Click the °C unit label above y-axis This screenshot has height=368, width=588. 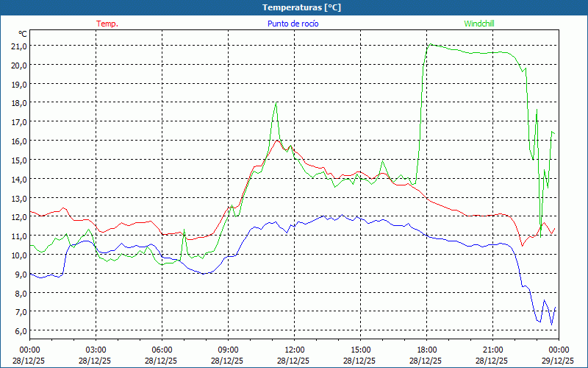click(22, 34)
